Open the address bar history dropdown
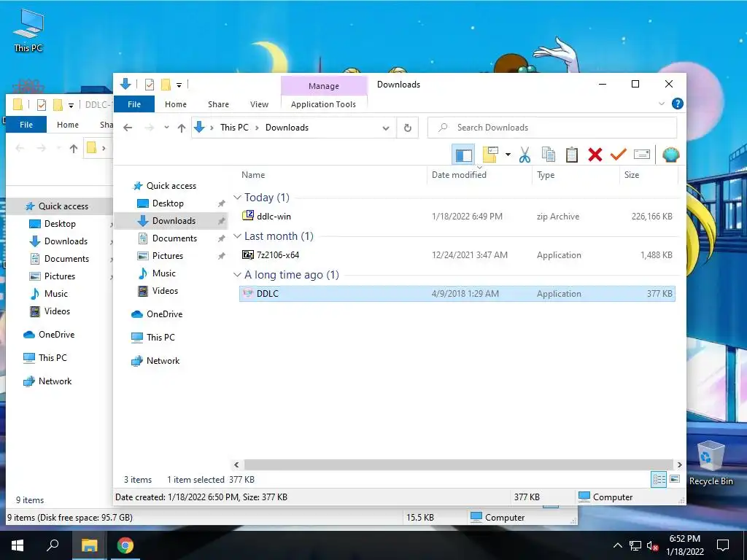747x560 pixels. click(x=386, y=128)
